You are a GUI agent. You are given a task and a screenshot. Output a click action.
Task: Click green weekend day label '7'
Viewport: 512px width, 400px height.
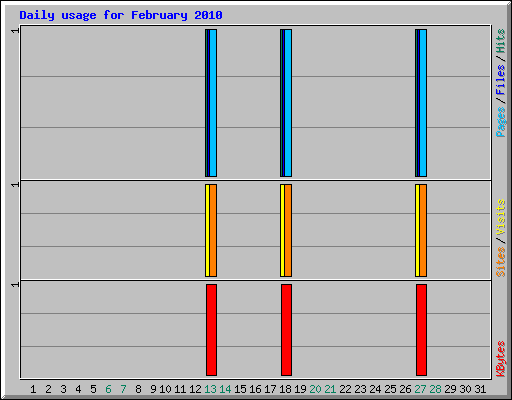point(123,389)
